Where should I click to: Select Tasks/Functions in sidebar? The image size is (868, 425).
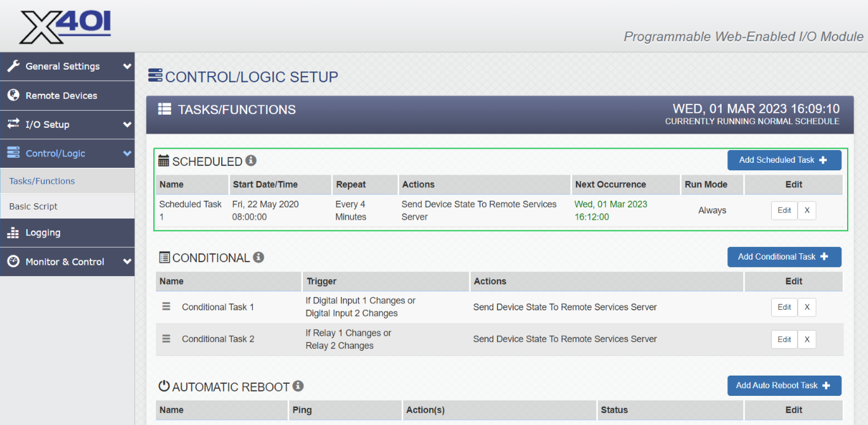[x=42, y=181]
